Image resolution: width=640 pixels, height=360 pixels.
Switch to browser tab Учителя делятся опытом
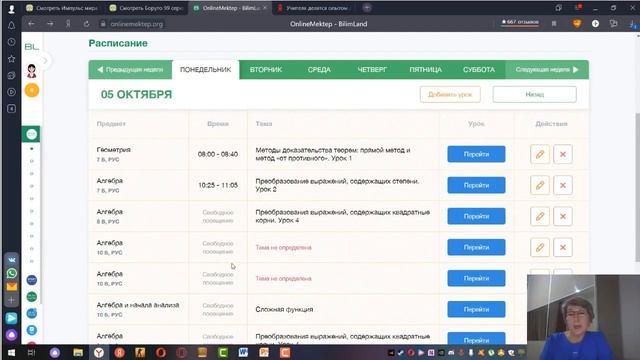[313, 8]
